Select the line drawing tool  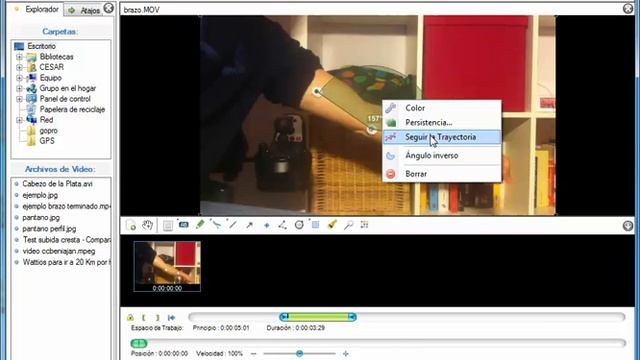(233, 224)
